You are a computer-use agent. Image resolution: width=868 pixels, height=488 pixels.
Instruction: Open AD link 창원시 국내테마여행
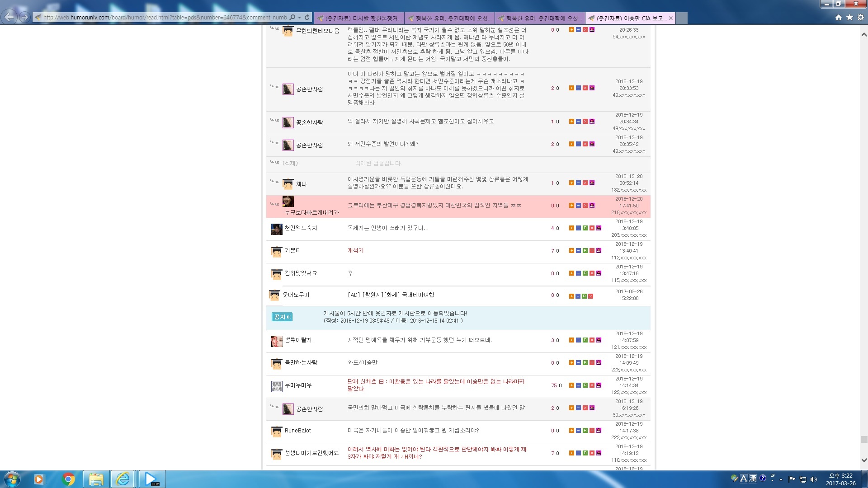pos(391,295)
